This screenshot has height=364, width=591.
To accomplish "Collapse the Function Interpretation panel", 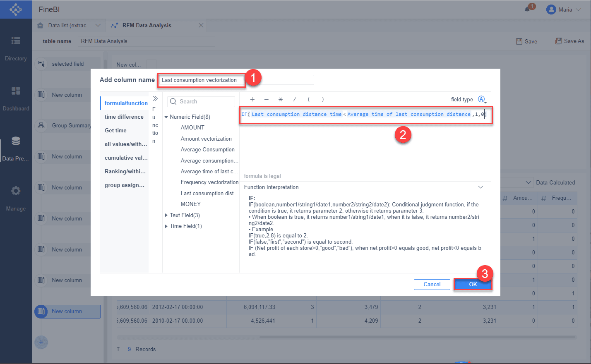I will click(x=480, y=187).
